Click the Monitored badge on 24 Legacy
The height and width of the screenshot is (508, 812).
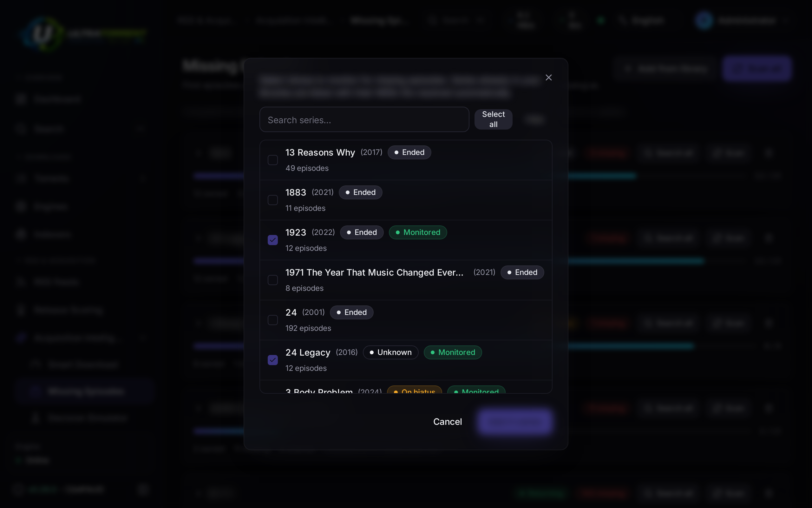pos(453,352)
